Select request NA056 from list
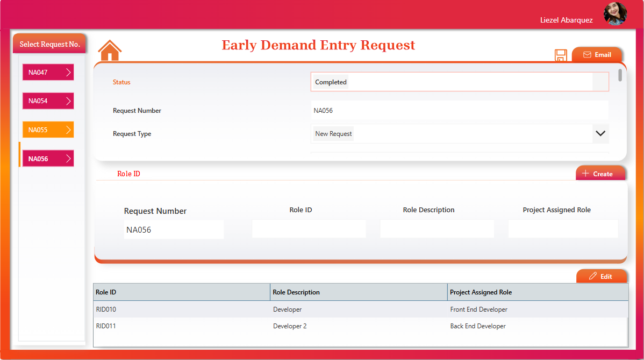The height and width of the screenshot is (360, 644). [x=48, y=159]
